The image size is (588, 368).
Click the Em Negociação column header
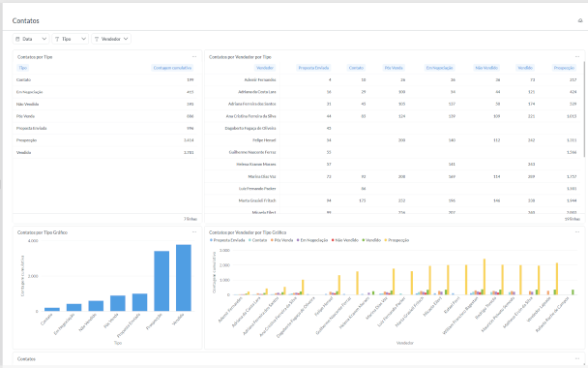439,68
